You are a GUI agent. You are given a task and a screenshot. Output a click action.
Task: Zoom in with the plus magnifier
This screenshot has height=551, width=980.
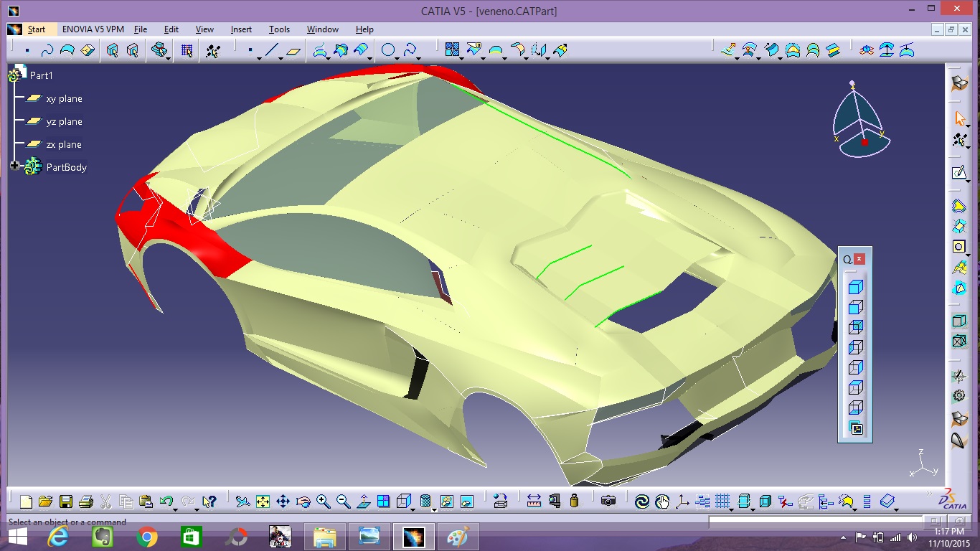tap(324, 501)
